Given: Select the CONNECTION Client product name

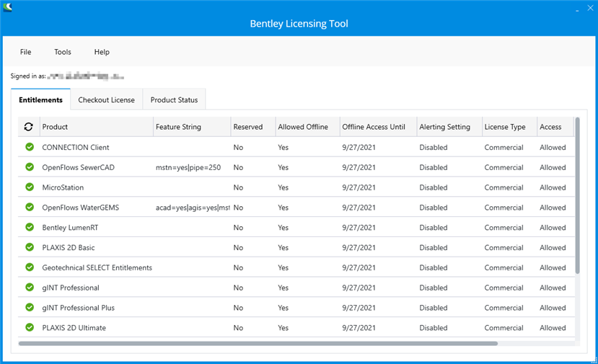Looking at the screenshot, I should pos(76,147).
